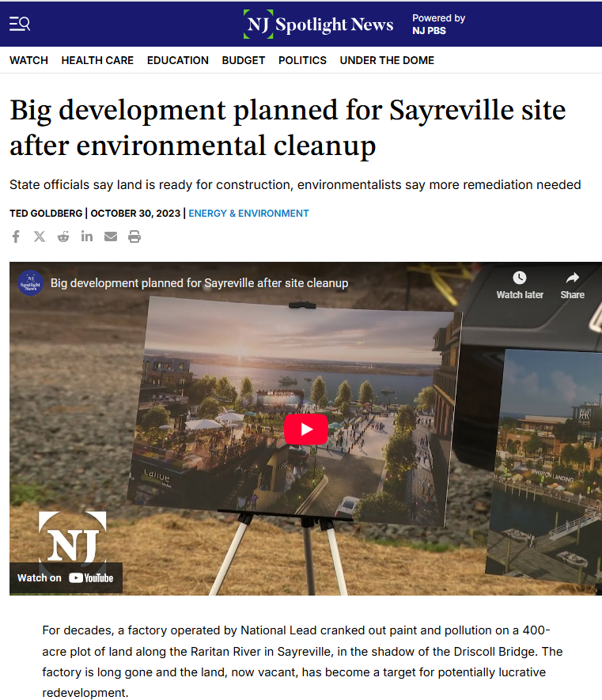This screenshot has width=602, height=700.
Task: Email this article icon
Action: tap(110, 236)
